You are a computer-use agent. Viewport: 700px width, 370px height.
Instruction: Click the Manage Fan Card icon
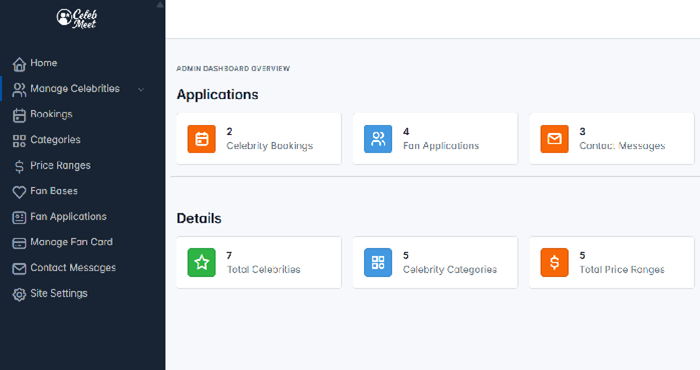click(19, 243)
